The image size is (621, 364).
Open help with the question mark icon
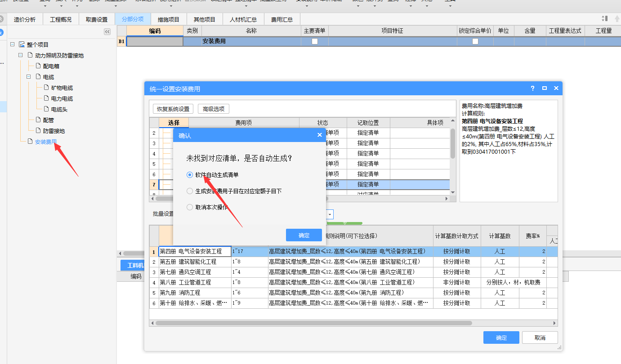point(532,88)
